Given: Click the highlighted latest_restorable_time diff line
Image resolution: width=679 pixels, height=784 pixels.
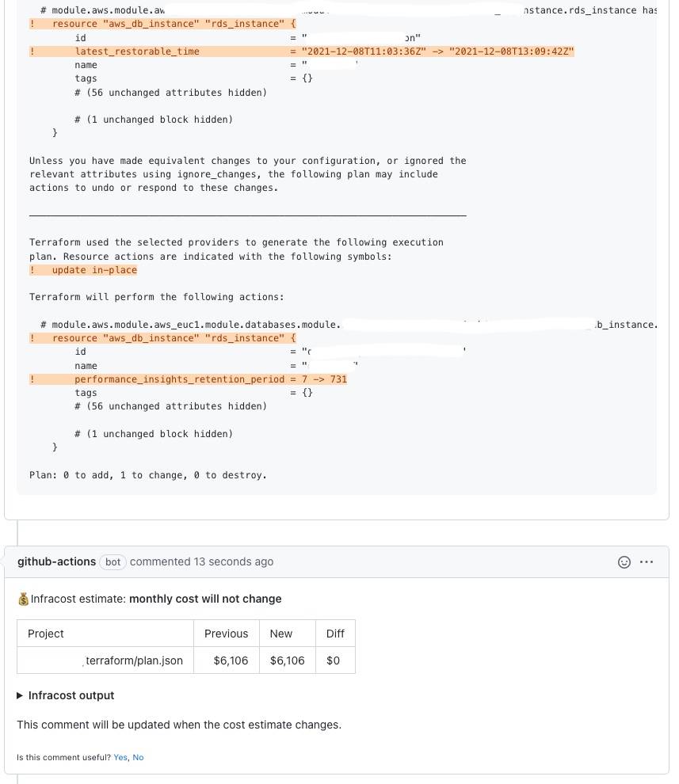Looking at the screenshot, I should pos(301,51).
